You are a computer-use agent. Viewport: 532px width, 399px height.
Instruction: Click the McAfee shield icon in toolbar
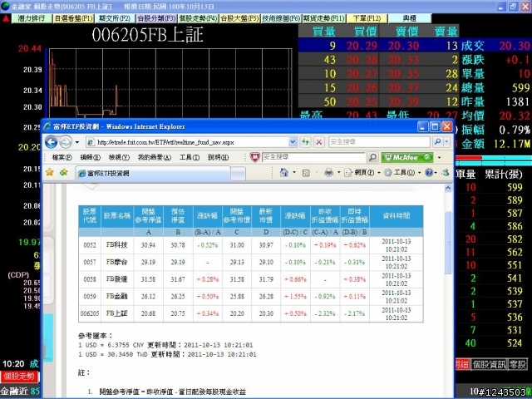coord(255,157)
